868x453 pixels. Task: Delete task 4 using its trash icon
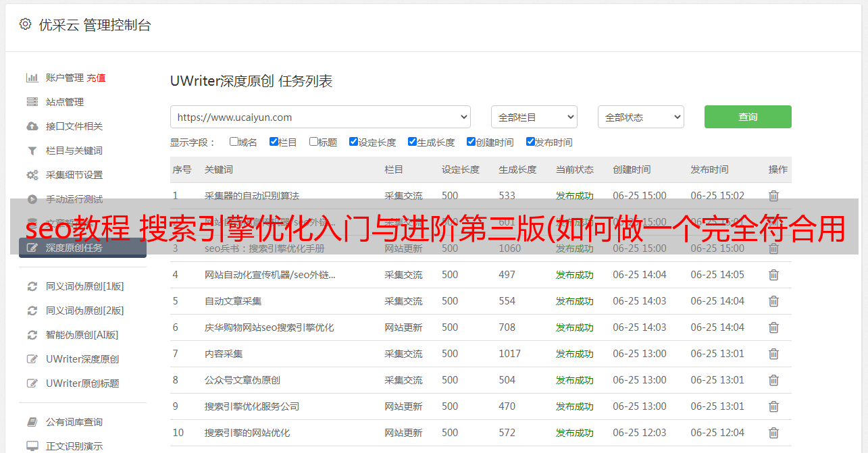[773, 275]
